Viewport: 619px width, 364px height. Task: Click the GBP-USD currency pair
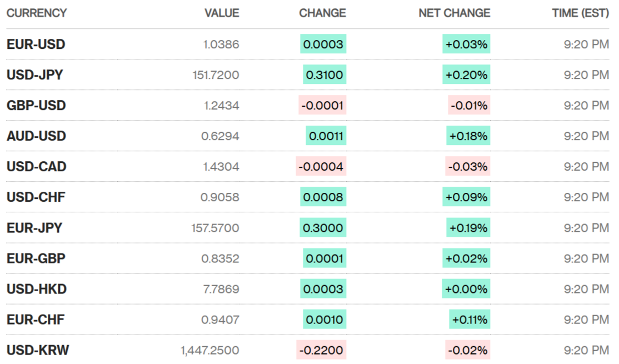36,106
